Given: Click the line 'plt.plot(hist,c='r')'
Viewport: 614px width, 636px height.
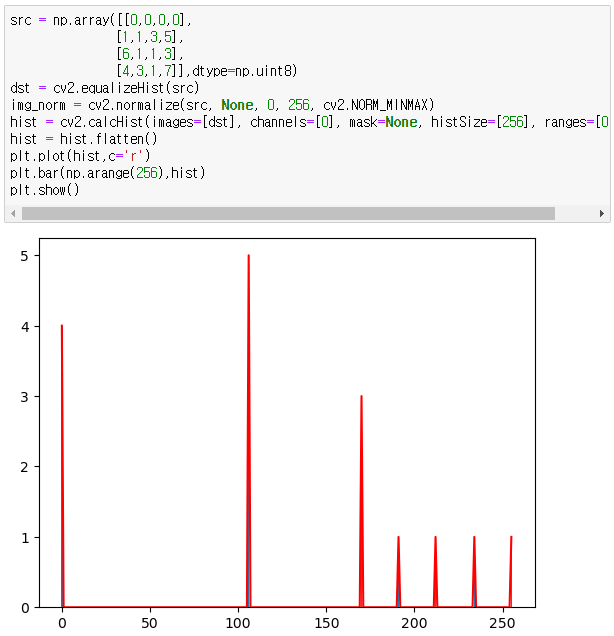Looking at the screenshot, I should 80,156.
